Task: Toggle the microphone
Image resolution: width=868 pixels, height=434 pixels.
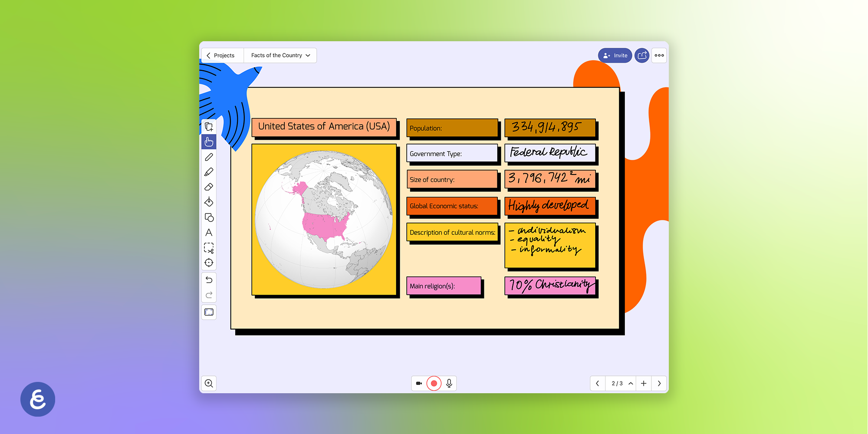Action: tap(449, 383)
